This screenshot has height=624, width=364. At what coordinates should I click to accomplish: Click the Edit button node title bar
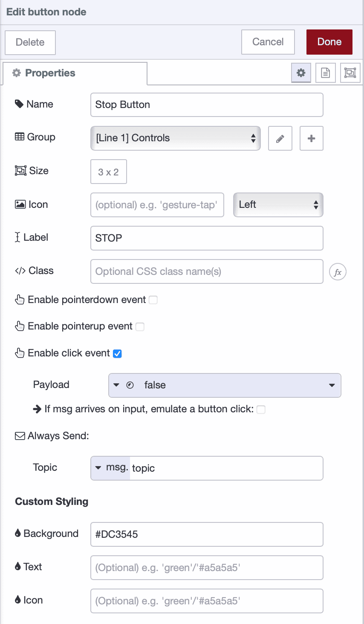[46, 12]
